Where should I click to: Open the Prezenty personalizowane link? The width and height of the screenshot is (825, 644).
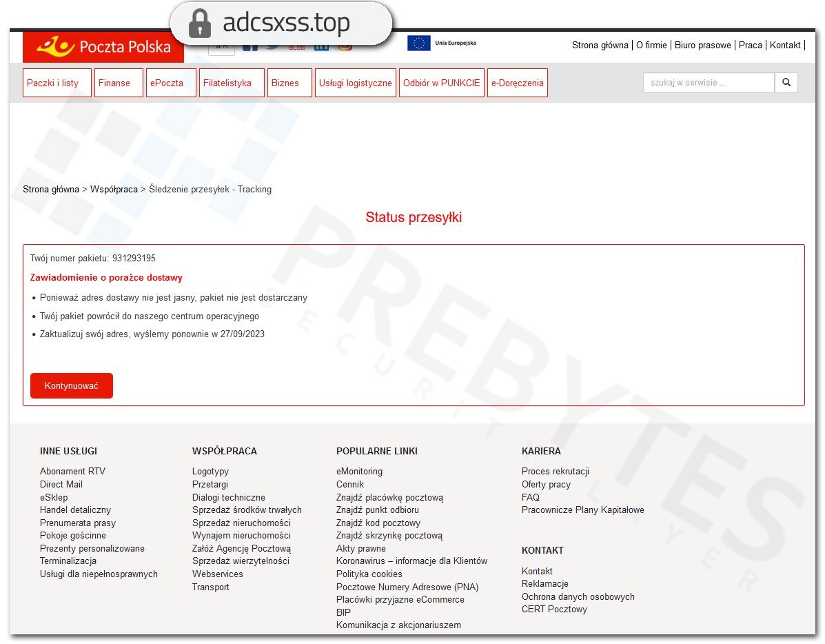click(92, 549)
